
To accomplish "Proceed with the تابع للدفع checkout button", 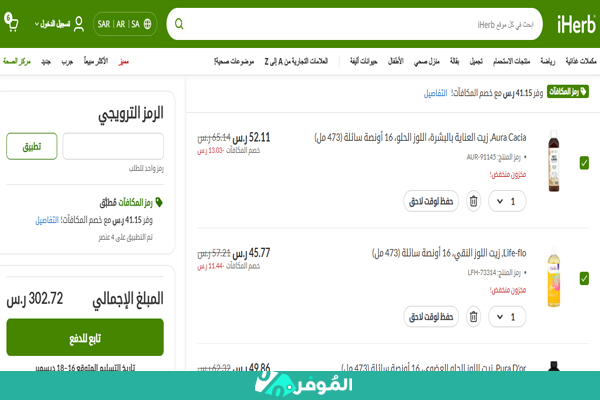I will [85, 337].
